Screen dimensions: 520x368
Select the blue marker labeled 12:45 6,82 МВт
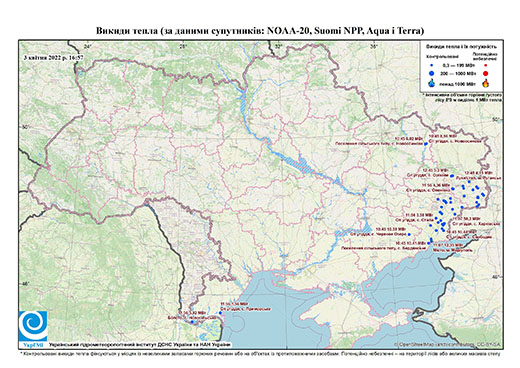click(x=426, y=144)
